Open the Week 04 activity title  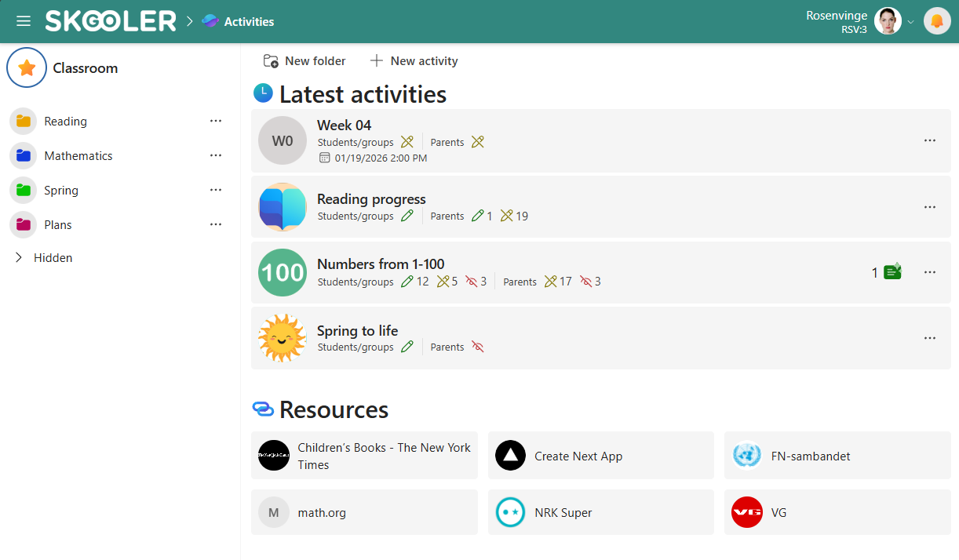pos(344,125)
